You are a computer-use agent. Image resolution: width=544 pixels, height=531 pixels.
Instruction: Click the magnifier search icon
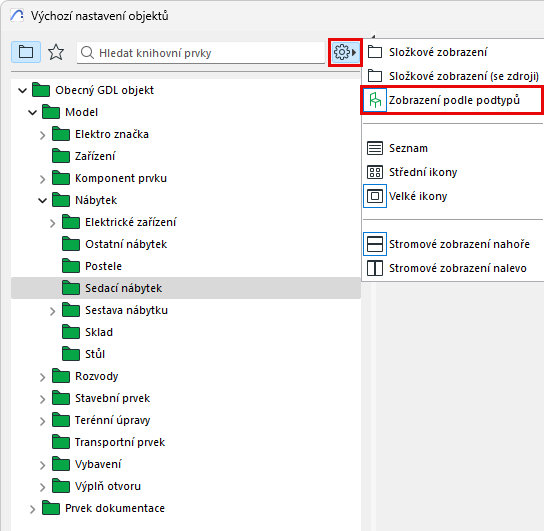pos(87,53)
